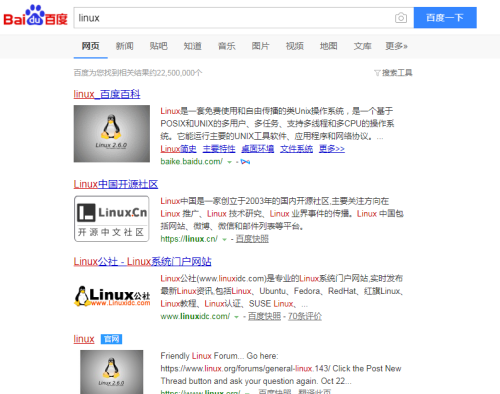The height and width of the screenshot is (394, 500).
Task: Open the 主要特性 sublink
Action: click(219, 149)
